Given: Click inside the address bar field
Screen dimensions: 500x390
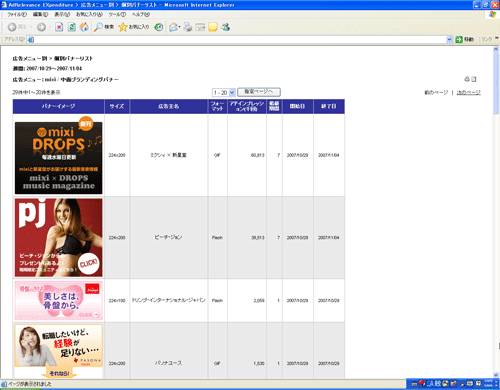Looking at the screenshot, I should [240, 40].
